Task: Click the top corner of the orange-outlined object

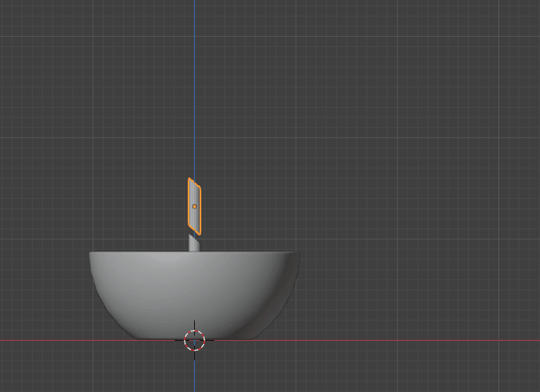Action: pyautogui.click(x=189, y=179)
